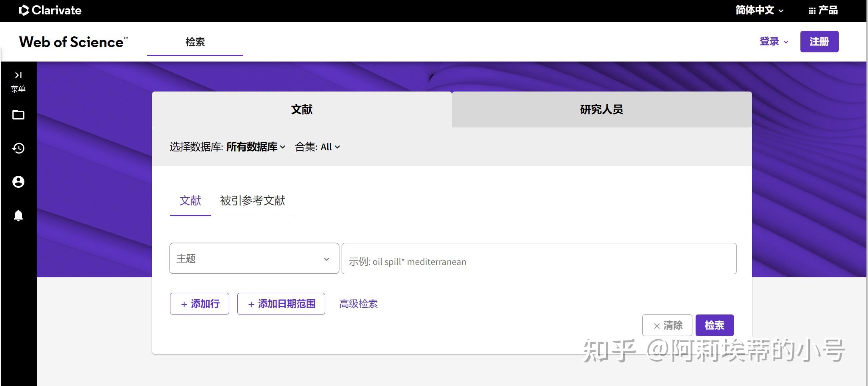The width and height of the screenshot is (868, 386).
Task: Open the user profile icon in sidebar
Action: pyautogui.click(x=18, y=182)
